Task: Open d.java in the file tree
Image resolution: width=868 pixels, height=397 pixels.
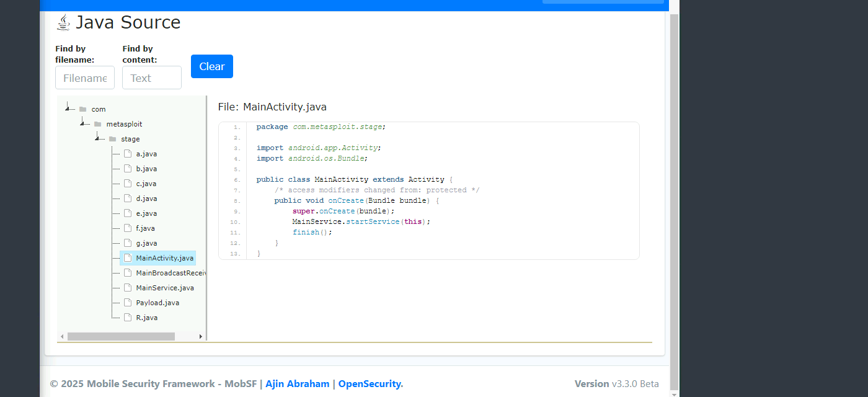Action: pyautogui.click(x=146, y=198)
